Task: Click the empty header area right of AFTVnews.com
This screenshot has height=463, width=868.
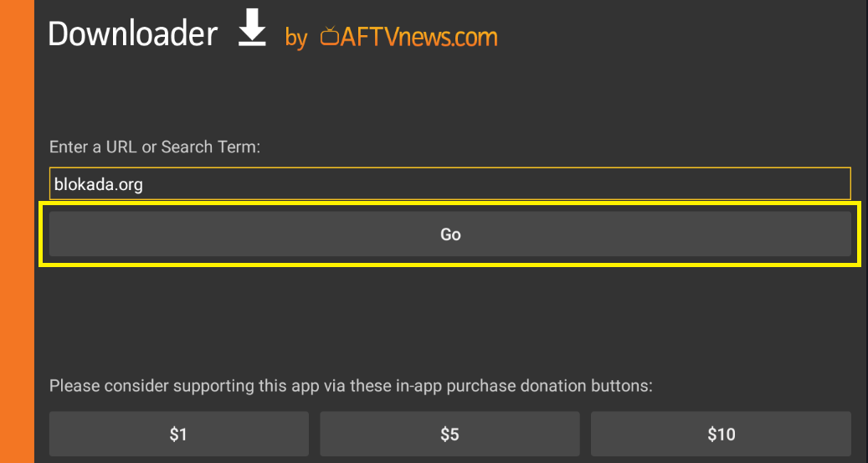Action: pyautogui.click(x=681, y=37)
